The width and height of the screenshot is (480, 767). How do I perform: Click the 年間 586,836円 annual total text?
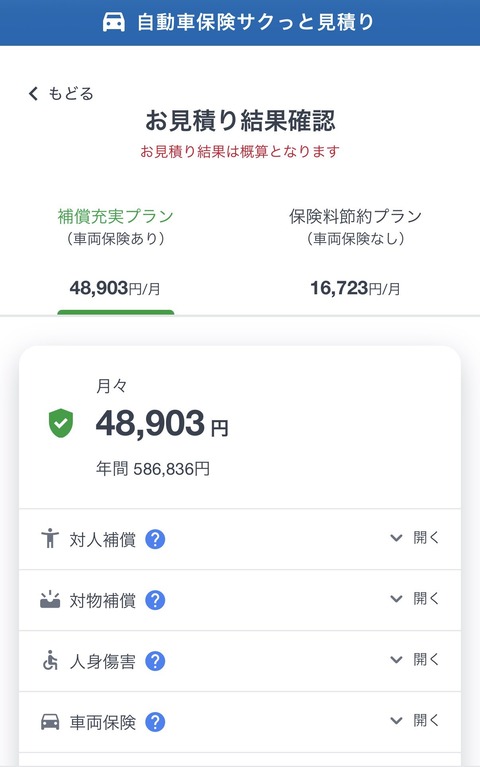tap(153, 469)
